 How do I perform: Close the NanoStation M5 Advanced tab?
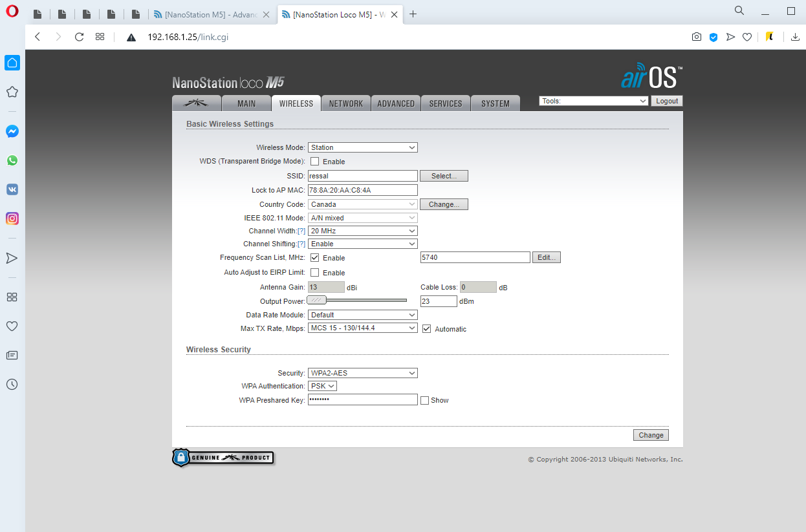266,14
